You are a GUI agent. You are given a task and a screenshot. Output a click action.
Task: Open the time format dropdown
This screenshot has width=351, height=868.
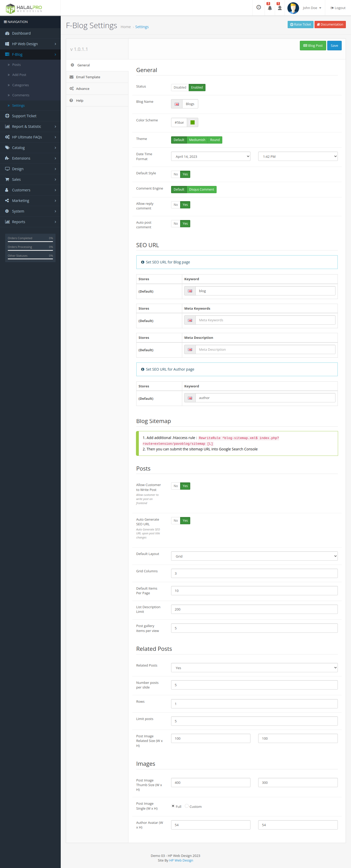click(x=298, y=156)
